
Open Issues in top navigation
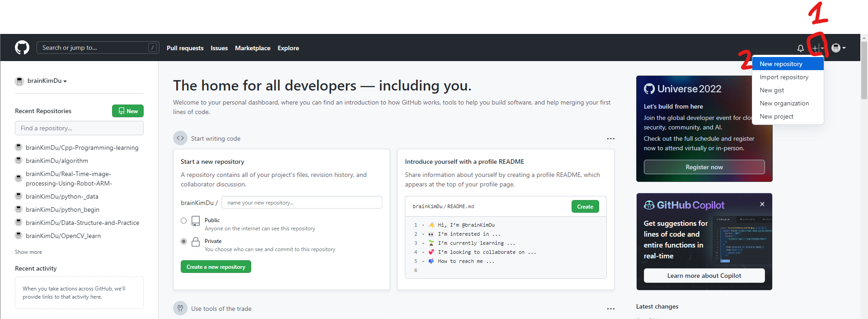[x=219, y=48]
